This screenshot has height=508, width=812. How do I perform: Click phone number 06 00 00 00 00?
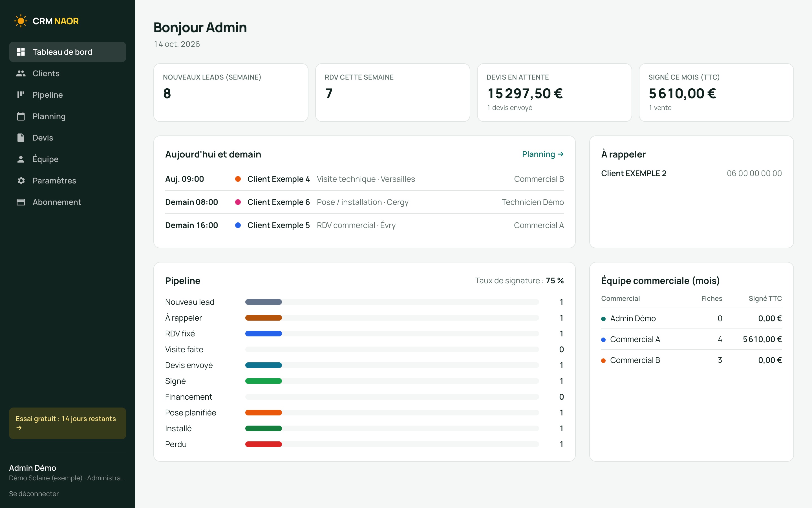754,173
